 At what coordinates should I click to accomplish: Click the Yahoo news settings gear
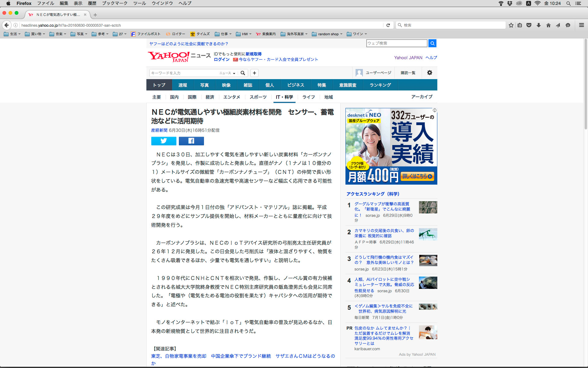click(x=429, y=73)
